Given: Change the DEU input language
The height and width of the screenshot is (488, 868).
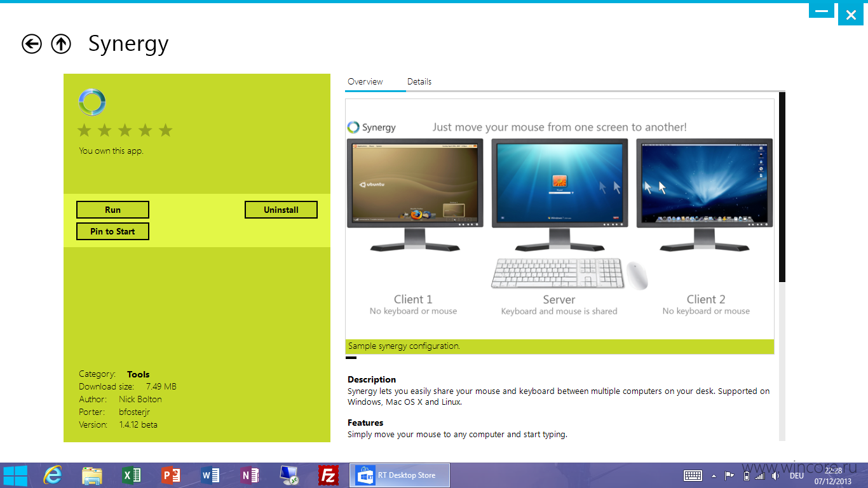Looking at the screenshot, I should tap(796, 475).
